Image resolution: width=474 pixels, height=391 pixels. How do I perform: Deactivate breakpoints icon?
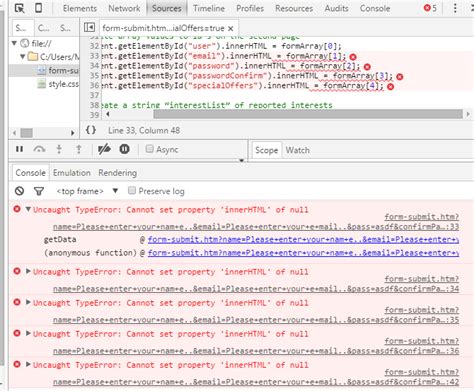pyautogui.click(x=104, y=149)
